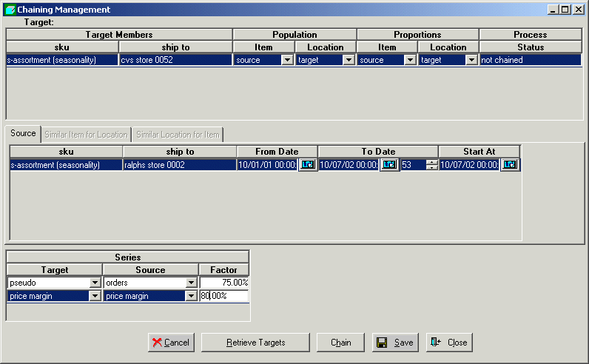This screenshot has width=589, height=364.
Task: Click the 53 periods value field
Action: click(413, 164)
